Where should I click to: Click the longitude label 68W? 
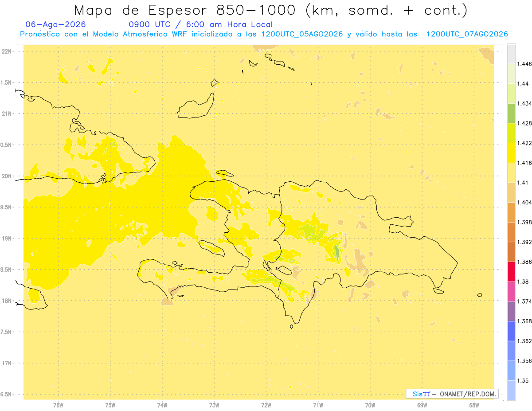point(474,405)
